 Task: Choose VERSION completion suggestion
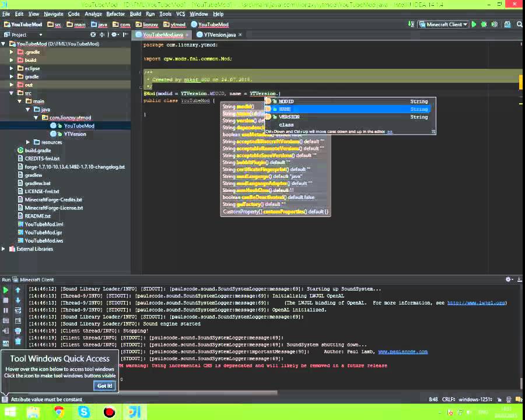pos(350,117)
